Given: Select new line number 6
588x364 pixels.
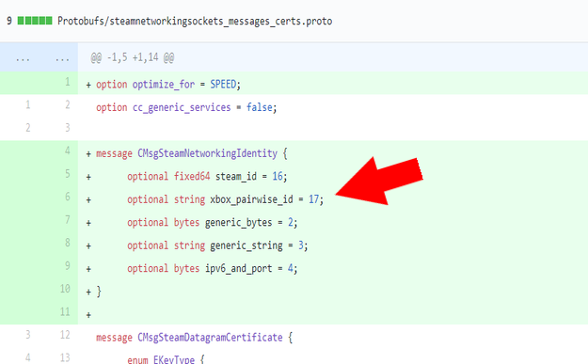Looking at the screenshot, I should 68,197.
